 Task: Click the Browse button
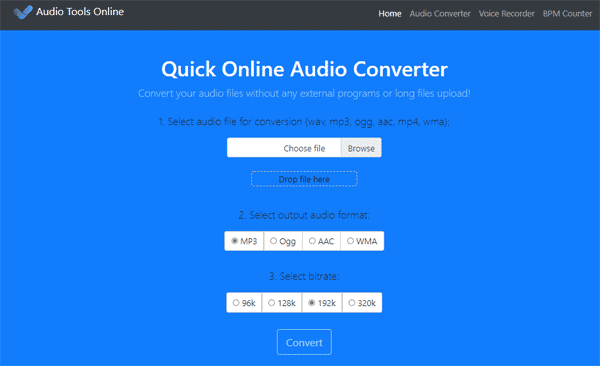[x=361, y=148]
